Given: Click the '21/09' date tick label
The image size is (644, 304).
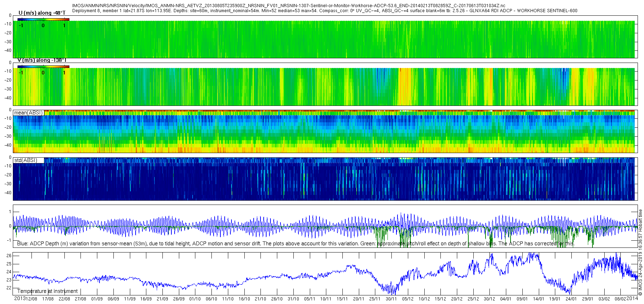Looking at the screenshot, I should coord(162,299).
